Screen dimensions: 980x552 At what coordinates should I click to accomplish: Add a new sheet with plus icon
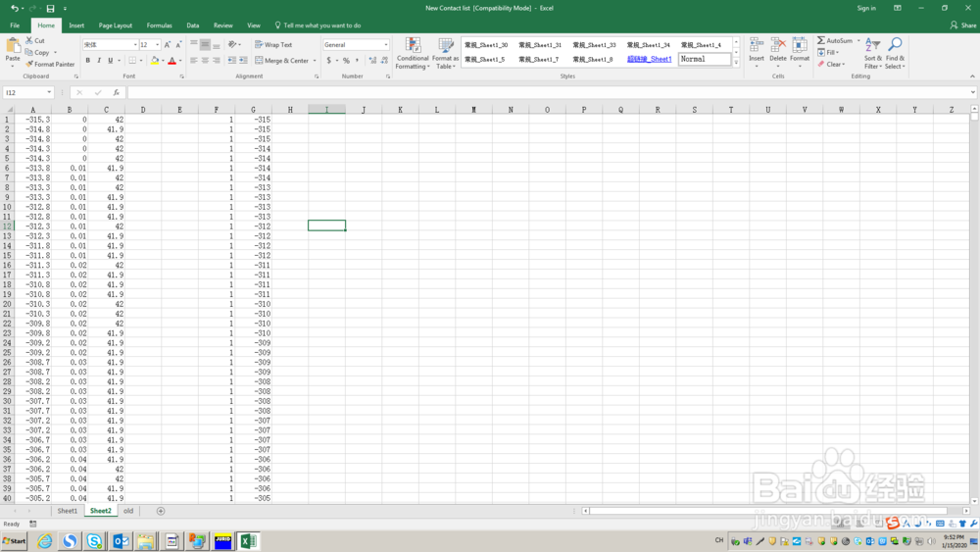point(161,511)
